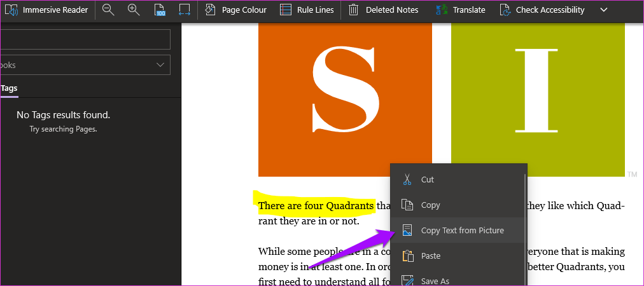Open Deleted Notes

coord(384,10)
